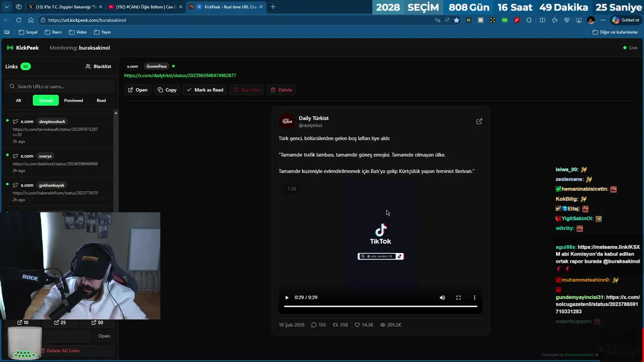Select the Previewed filter tab

pos(73,101)
